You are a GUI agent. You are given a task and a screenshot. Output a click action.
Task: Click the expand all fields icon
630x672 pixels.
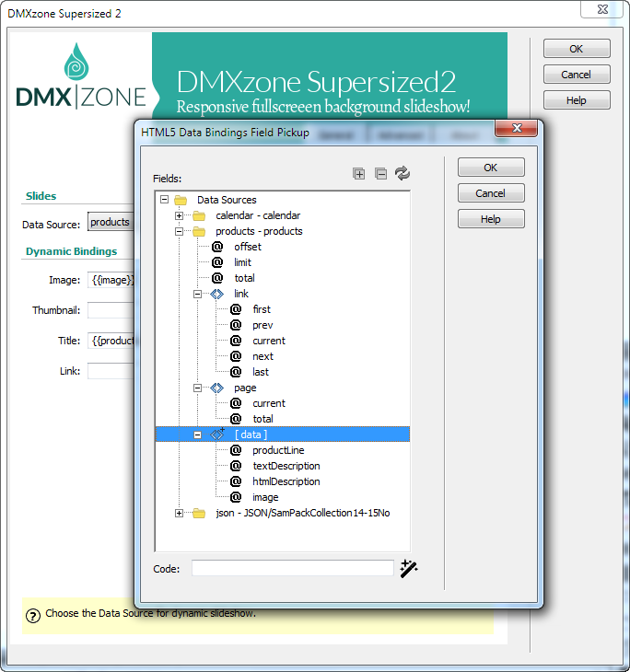click(x=359, y=174)
